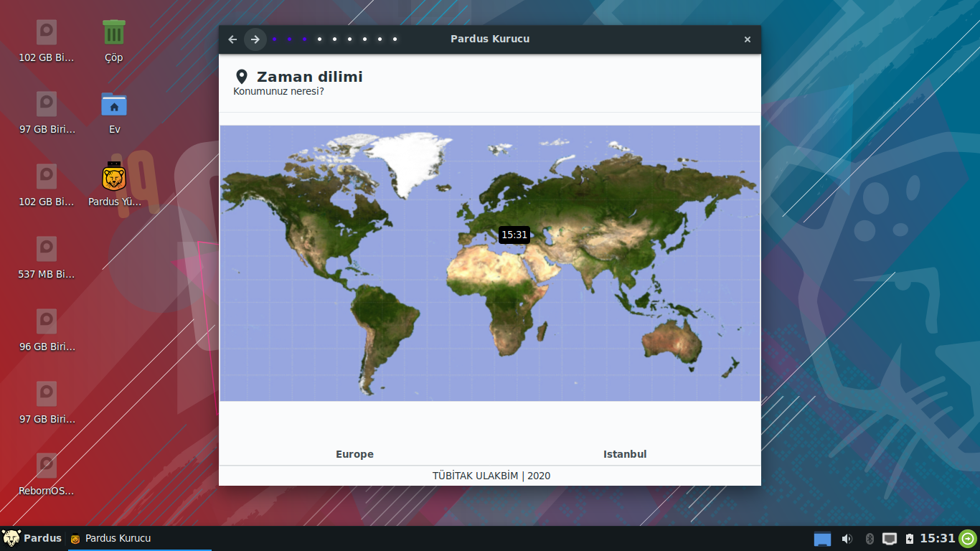This screenshot has width=980, height=551.
Task: Select the Pardus Yü... installer desktop icon
Action: (114, 184)
